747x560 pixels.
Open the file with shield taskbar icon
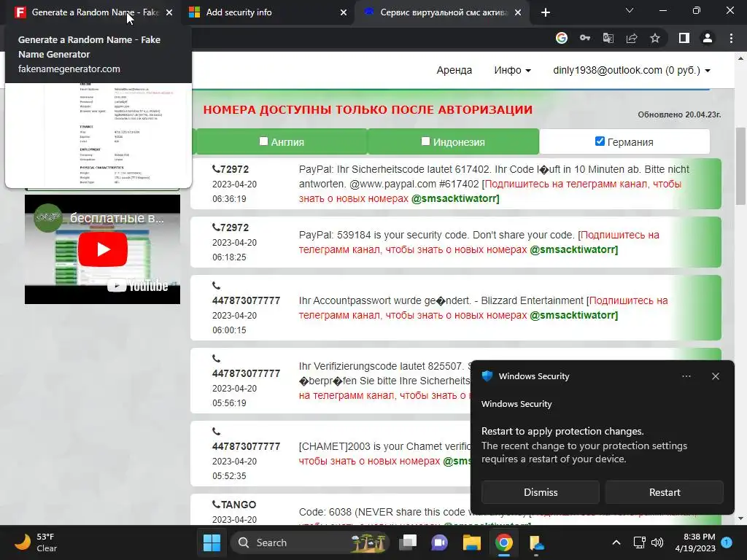pos(536,542)
